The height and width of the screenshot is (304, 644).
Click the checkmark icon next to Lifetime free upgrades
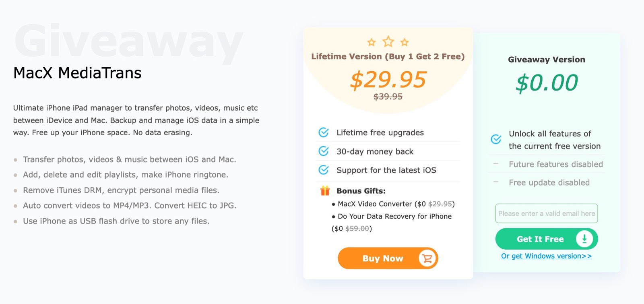[x=324, y=132]
